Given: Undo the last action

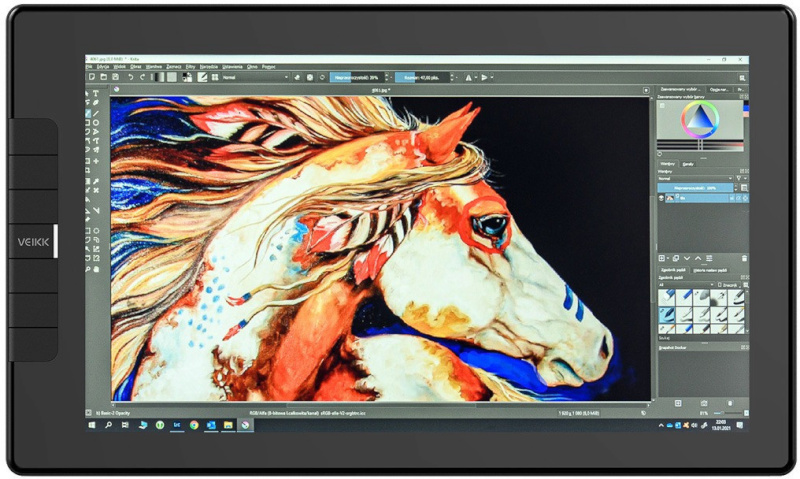Looking at the screenshot, I should [131, 77].
